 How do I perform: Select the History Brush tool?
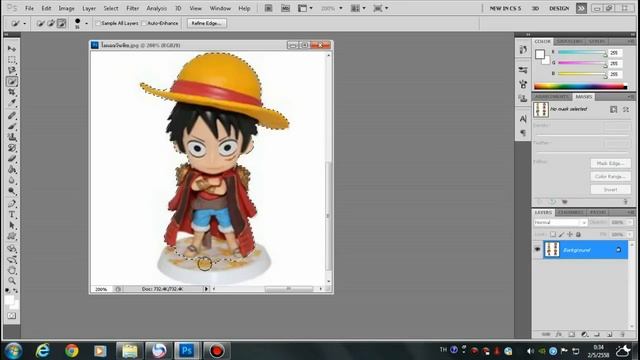[12, 148]
